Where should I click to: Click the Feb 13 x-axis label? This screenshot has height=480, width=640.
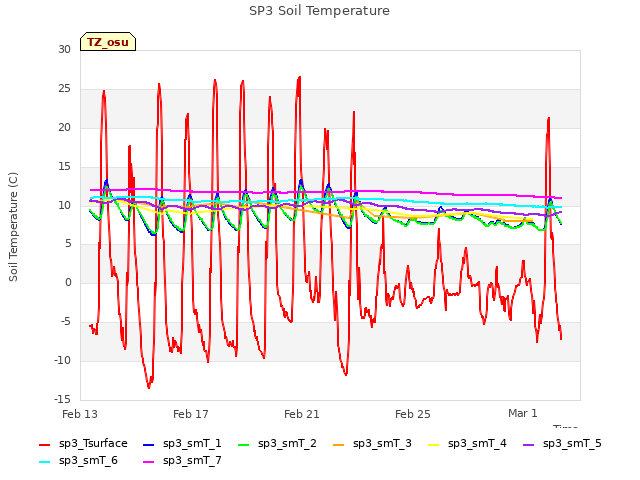click(x=80, y=414)
